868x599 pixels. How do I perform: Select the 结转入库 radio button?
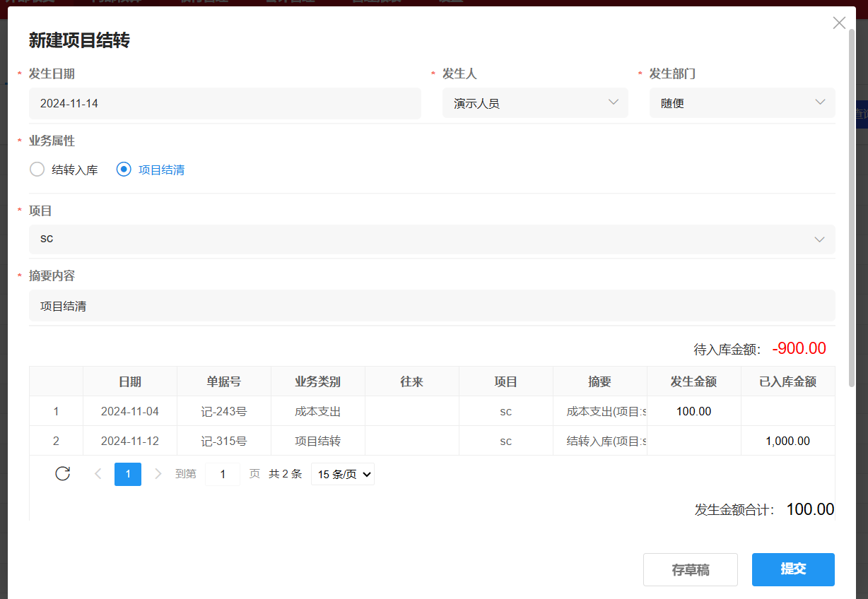click(x=37, y=170)
